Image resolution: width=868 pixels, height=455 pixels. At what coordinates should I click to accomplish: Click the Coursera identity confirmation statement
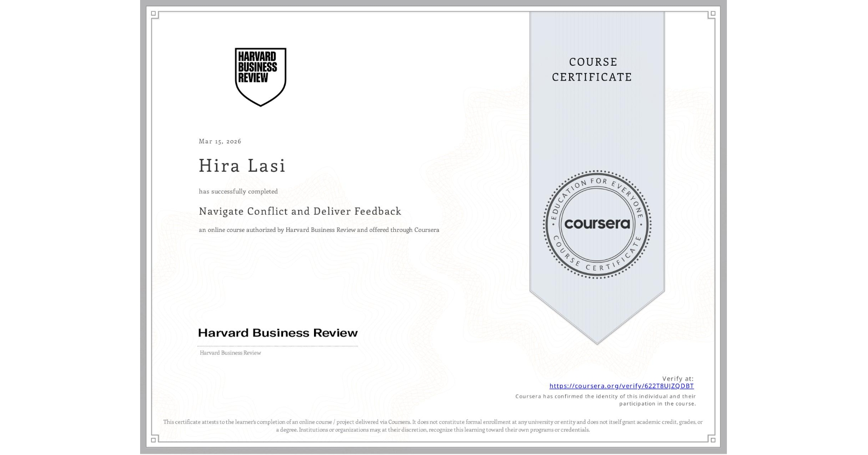coord(605,400)
